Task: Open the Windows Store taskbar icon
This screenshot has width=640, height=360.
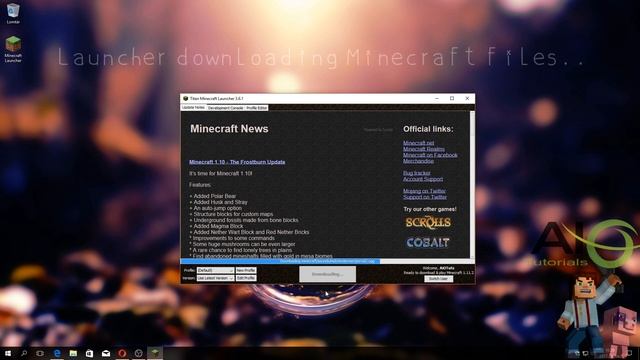Action: tap(89, 353)
